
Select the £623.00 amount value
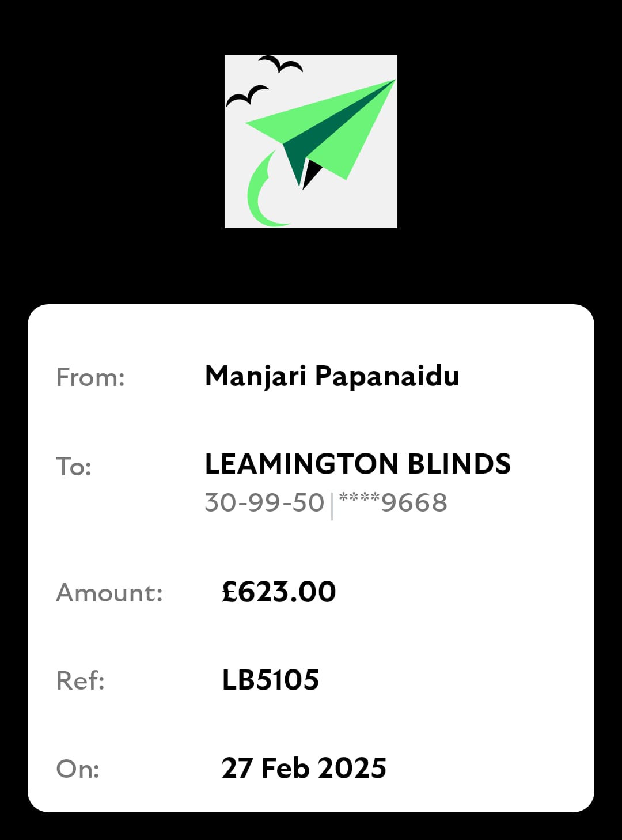coord(279,592)
